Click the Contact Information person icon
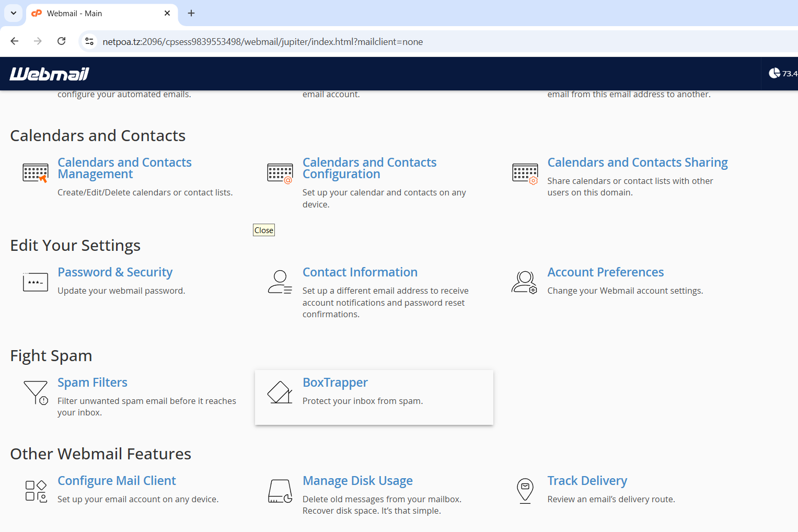Viewport: 798px width, 532px height. pos(280,282)
